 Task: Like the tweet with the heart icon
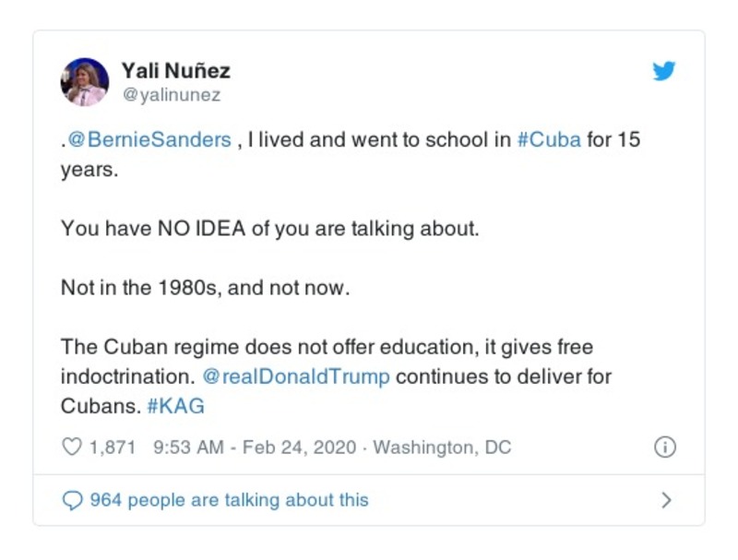pos(71,447)
